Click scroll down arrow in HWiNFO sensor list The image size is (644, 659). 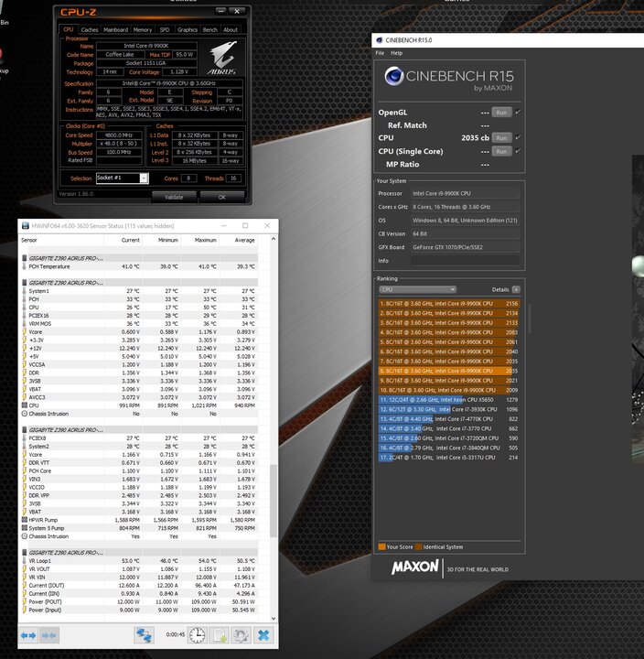(x=274, y=618)
